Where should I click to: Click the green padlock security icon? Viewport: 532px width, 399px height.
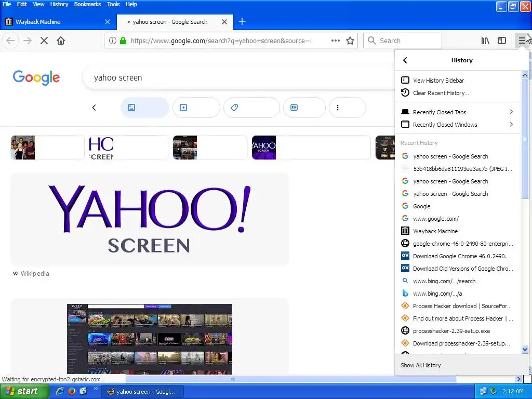tap(123, 41)
